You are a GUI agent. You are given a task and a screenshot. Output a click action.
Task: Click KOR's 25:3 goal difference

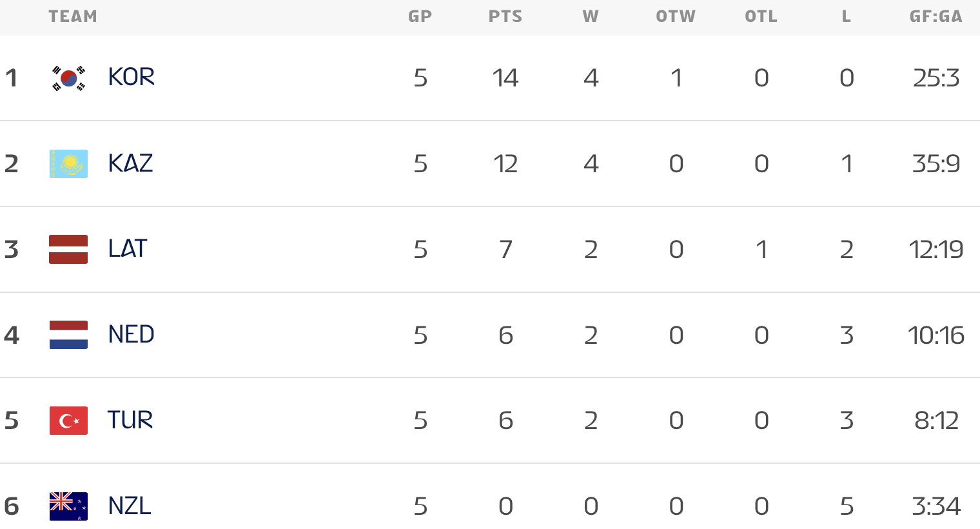936,78
